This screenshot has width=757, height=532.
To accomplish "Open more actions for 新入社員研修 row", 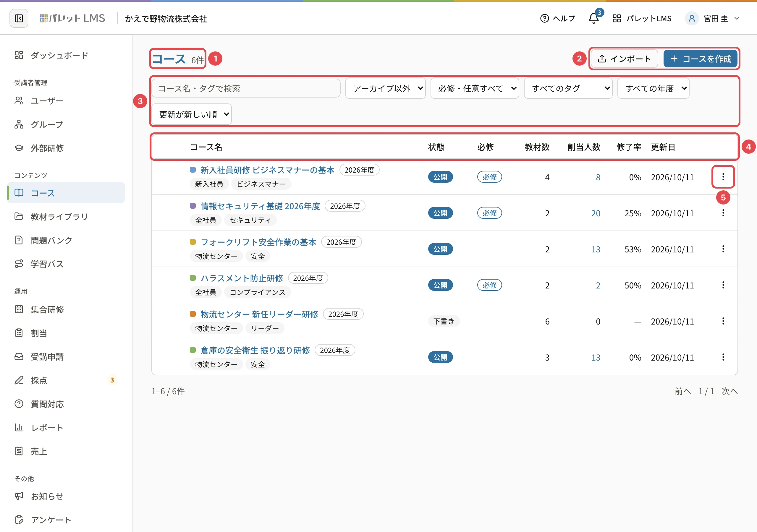I will coord(723,177).
